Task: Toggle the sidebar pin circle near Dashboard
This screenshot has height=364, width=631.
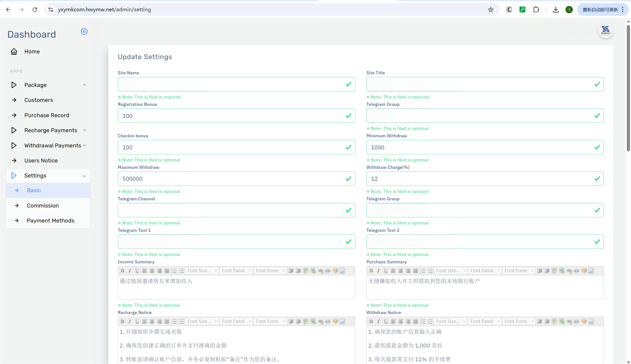Action: coord(84,32)
